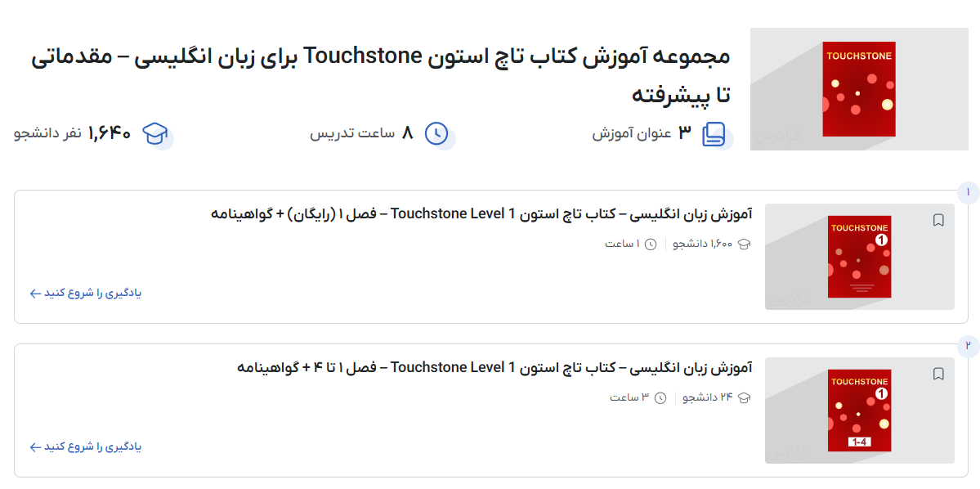Click the main Touchstone collection cover image
This screenshot has width=980, height=489.
pyautogui.click(x=857, y=89)
